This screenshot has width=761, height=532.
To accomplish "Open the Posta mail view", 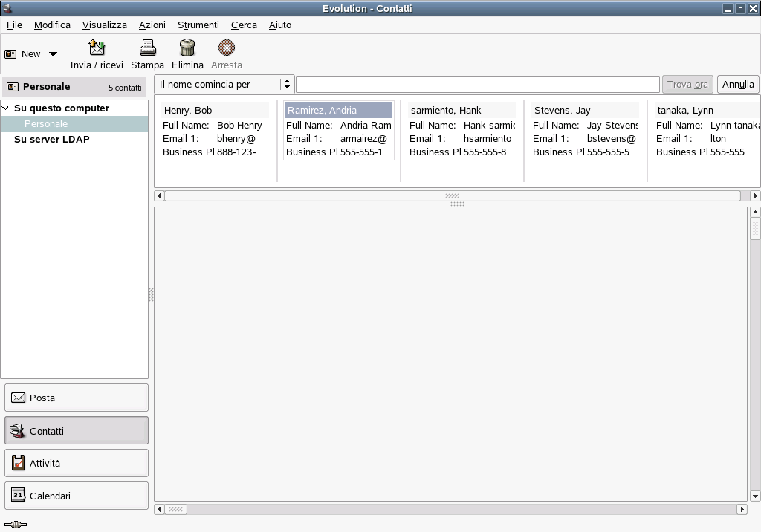I will click(77, 398).
